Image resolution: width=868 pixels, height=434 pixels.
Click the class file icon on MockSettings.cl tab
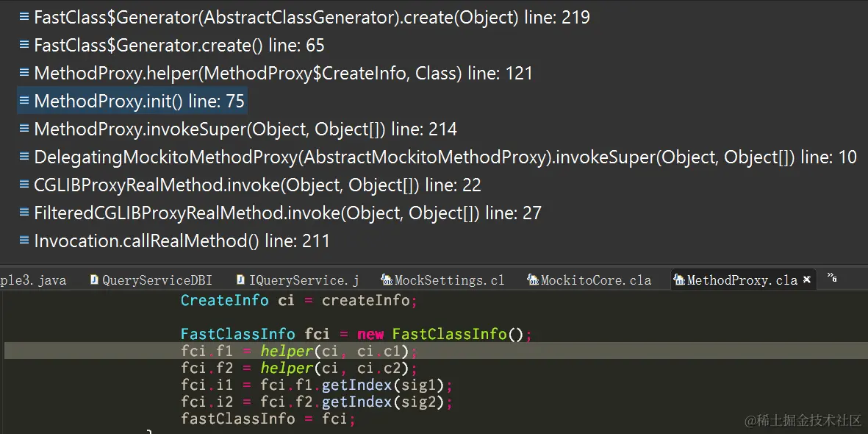[387, 280]
